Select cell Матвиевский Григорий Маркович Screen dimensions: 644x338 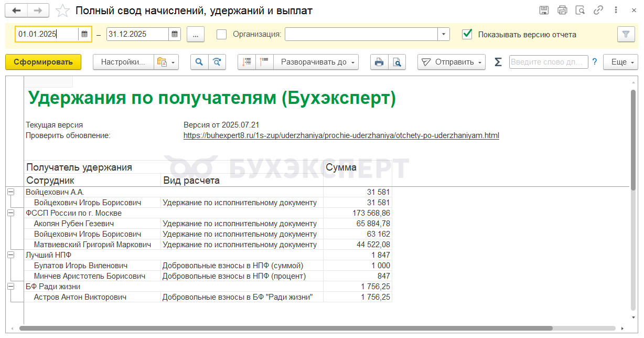(x=92, y=245)
